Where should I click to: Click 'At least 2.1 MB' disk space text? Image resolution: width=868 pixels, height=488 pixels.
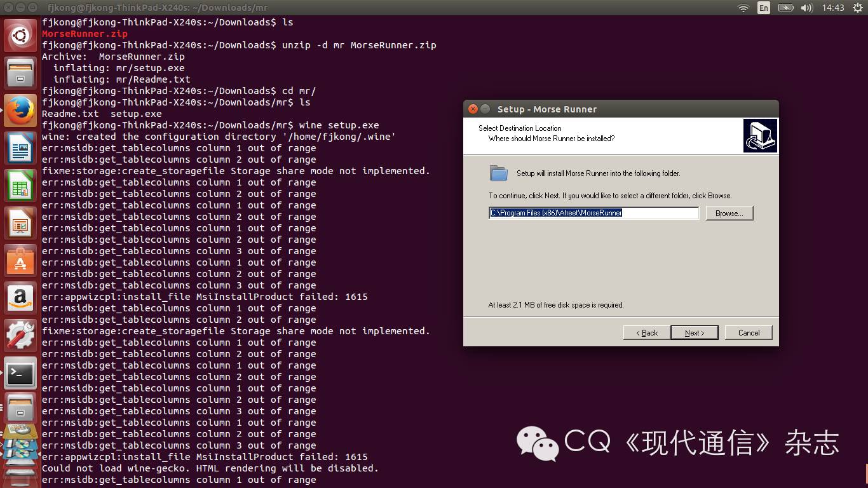555,305
